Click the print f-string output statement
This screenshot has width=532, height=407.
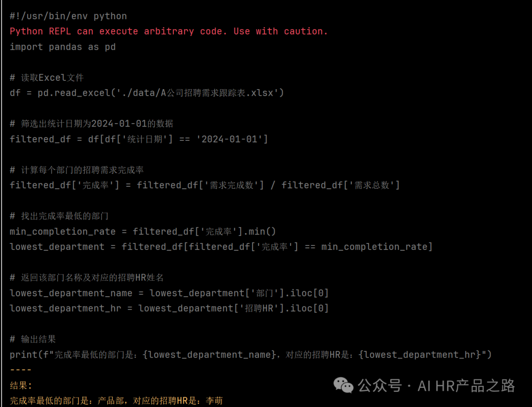coord(250,355)
